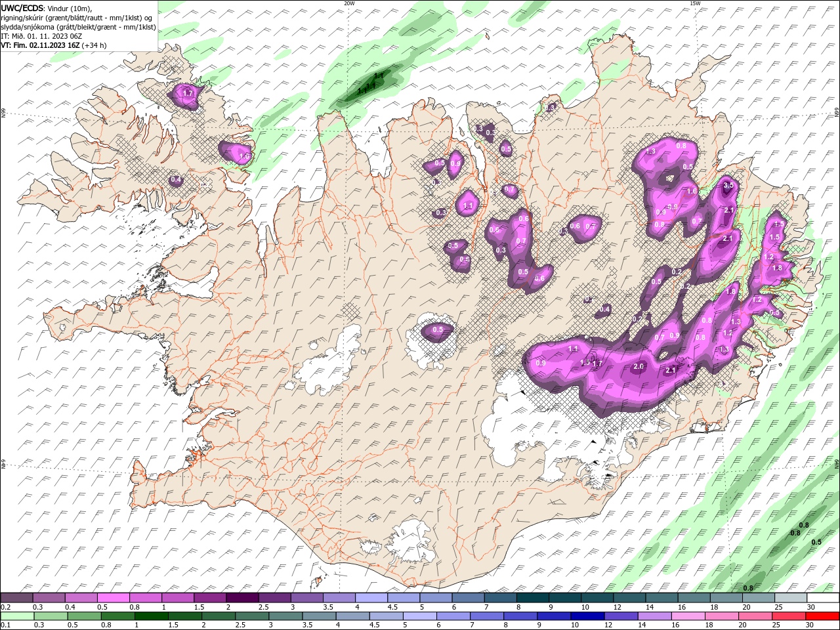
Task: Click the dark teal swatch between 8 and 9
Action: [x=533, y=598]
